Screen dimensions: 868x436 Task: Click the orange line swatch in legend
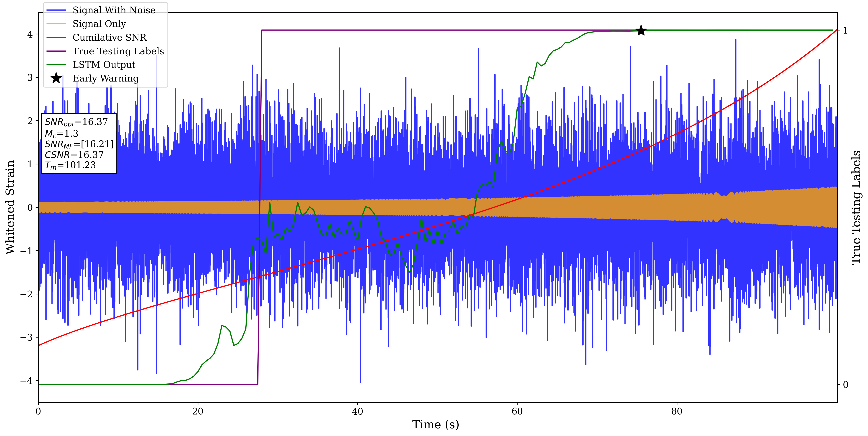[x=56, y=24]
